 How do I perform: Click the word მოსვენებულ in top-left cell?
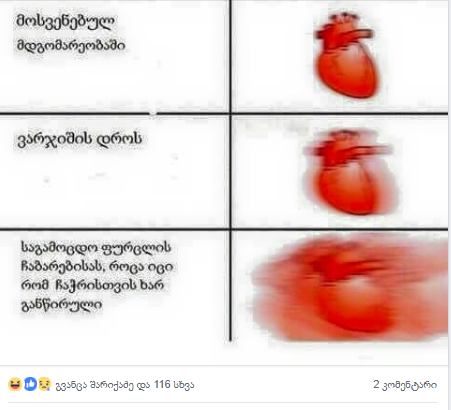pos(65,21)
